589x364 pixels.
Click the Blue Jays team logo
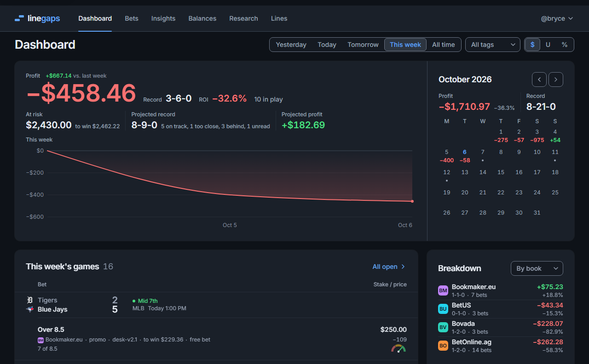[30, 309]
